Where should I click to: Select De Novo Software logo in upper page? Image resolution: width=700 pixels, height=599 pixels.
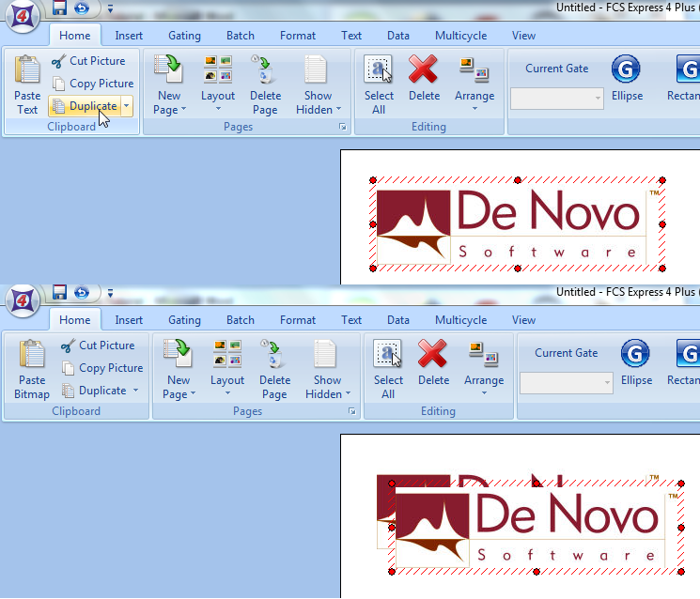click(x=518, y=224)
